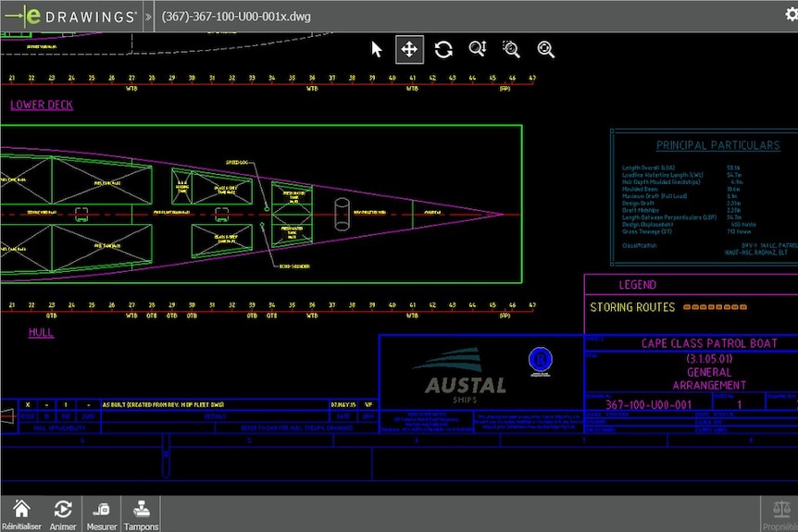Select the arrow pointer tool
This screenshot has width=798, height=532.
point(377,49)
